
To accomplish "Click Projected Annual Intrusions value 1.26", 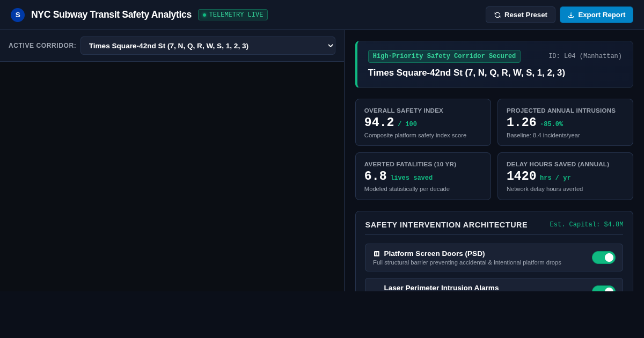I will coord(521,123).
